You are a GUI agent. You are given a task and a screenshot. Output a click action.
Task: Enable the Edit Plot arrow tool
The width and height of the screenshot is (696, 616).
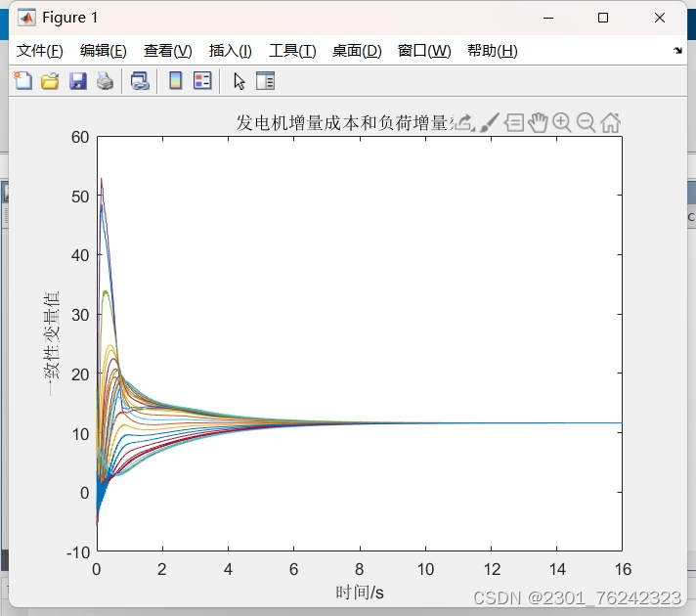pyautogui.click(x=239, y=82)
